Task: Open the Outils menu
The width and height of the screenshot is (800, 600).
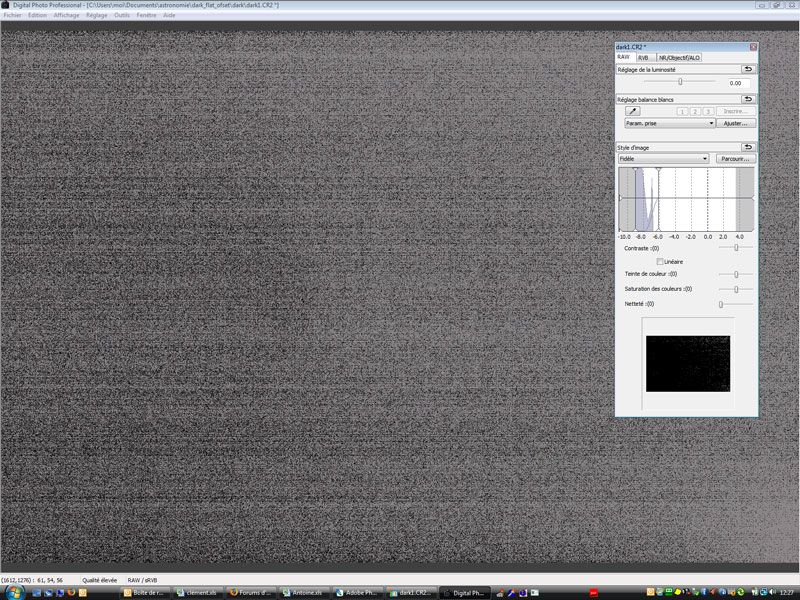Action: click(122, 15)
